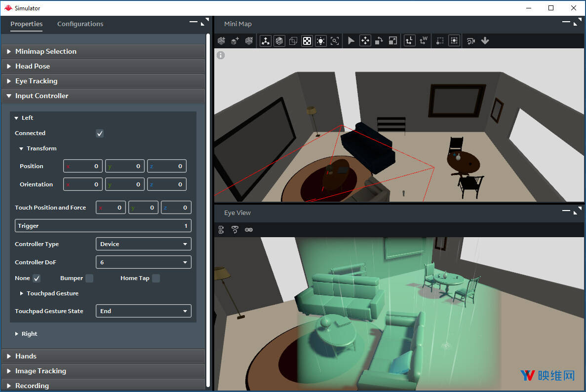Viewport: 586px width, 392px height.
Task: Select the arrow pointer tool in Mini Map toolbar
Action: click(x=351, y=41)
